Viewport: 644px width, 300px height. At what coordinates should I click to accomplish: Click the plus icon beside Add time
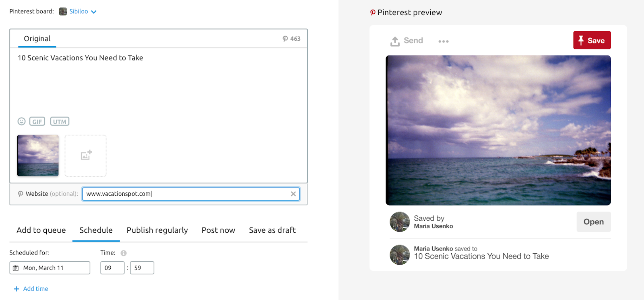click(x=17, y=289)
